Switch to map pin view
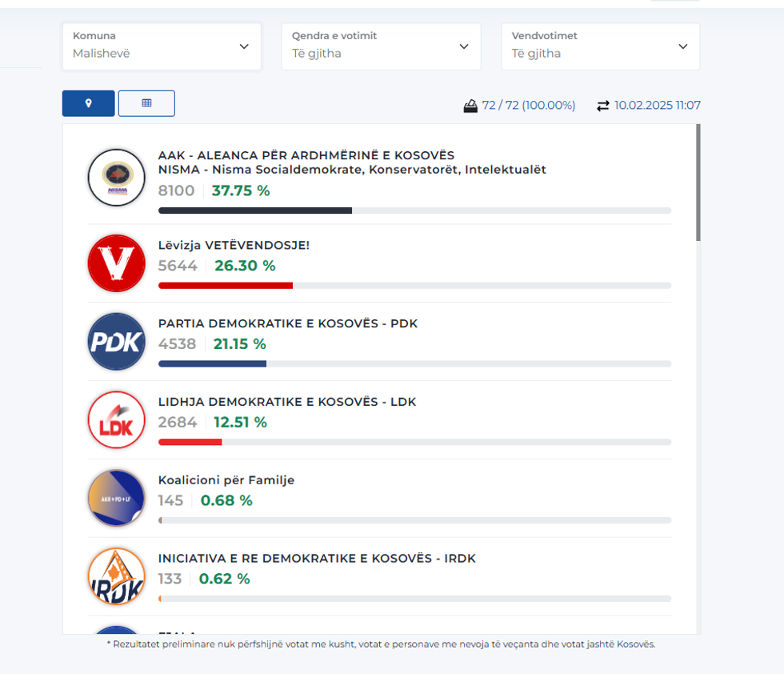The image size is (784, 674). (x=89, y=103)
